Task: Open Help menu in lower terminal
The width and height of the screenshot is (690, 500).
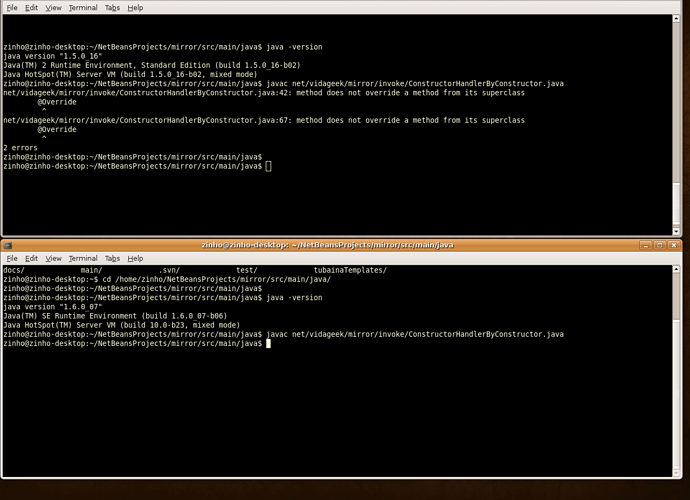Action: [x=135, y=258]
